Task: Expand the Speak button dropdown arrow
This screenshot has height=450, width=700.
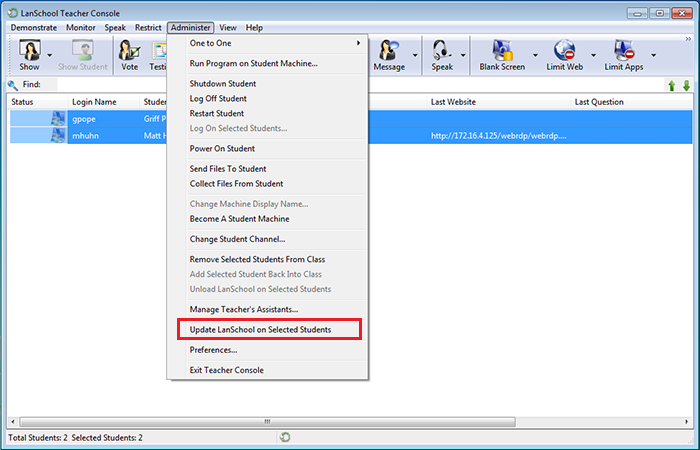Action: (x=463, y=55)
